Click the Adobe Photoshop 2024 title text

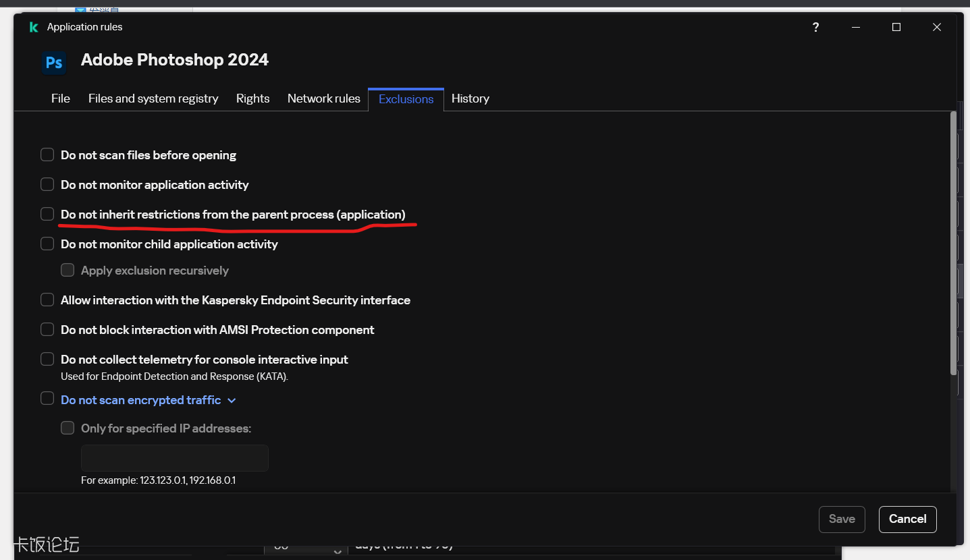(175, 59)
